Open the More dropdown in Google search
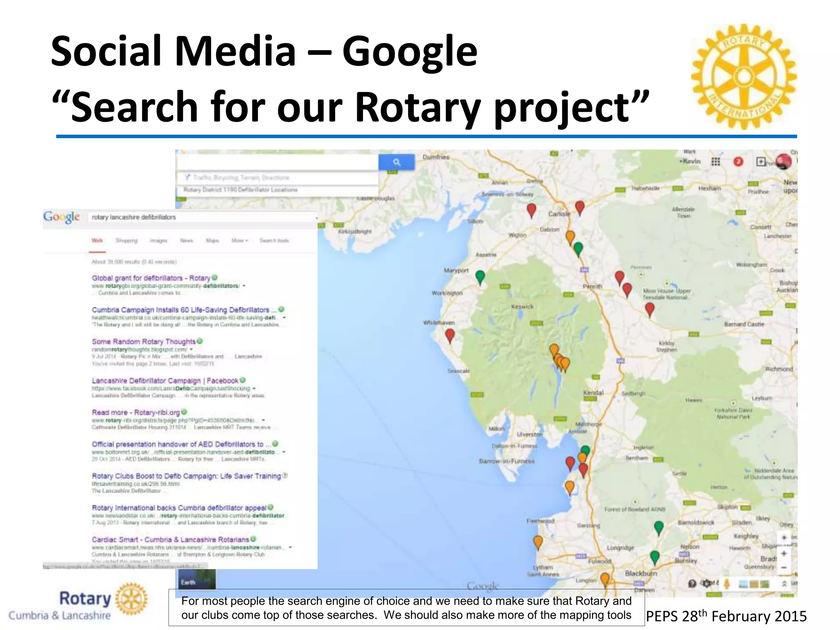This screenshot has width=840, height=630. 240,240
